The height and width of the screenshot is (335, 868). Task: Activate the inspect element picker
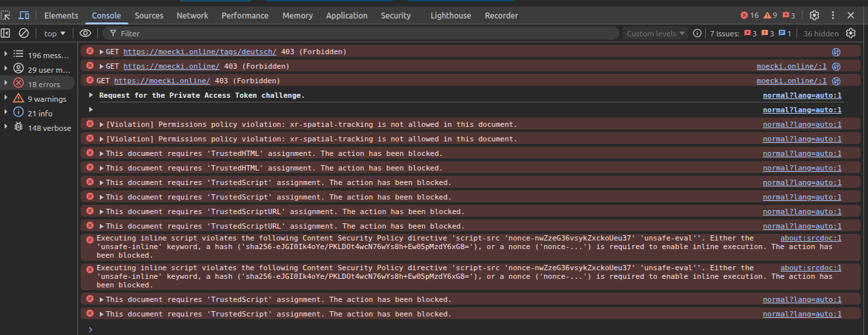point(6,15)
